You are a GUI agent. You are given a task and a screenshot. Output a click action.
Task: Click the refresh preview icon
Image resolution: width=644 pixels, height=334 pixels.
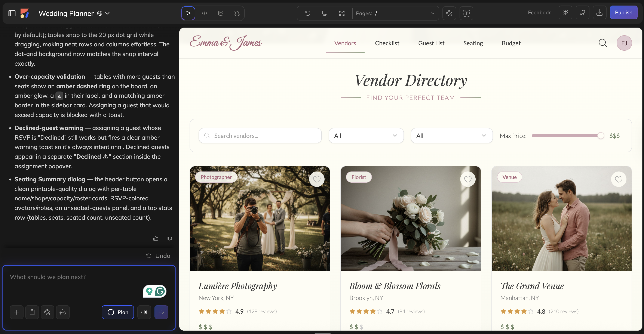coord(307,13)
